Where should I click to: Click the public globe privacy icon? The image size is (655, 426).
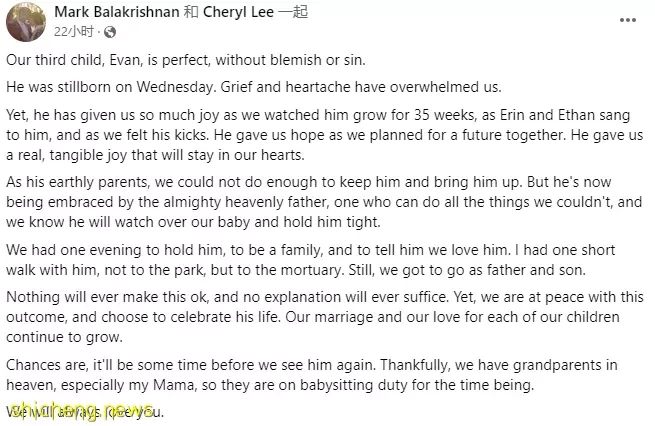pyautogui.click(x=110, y=32)
